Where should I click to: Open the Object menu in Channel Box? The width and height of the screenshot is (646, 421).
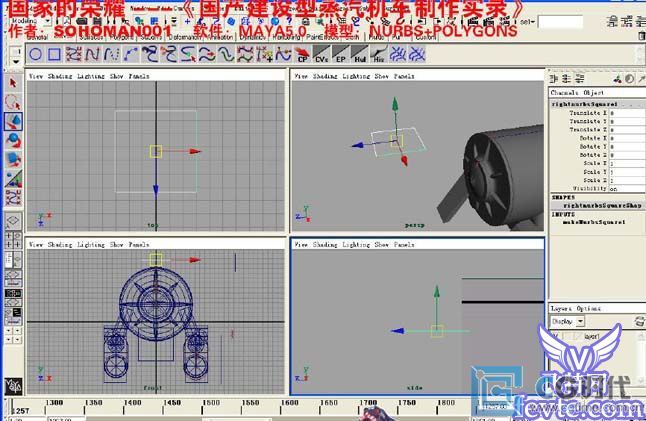pos(594,93)
